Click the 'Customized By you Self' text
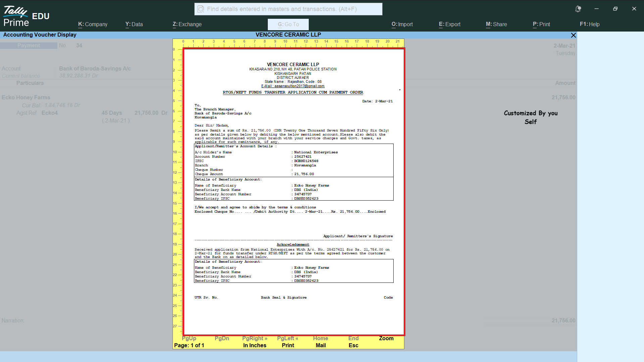Image resolution: width=644 pixels, height=362 pixels. tap(531, 117)
